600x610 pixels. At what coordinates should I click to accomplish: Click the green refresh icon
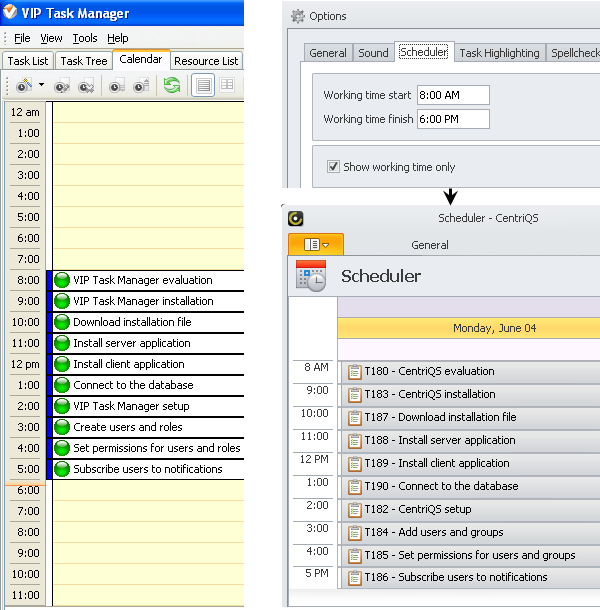tap(172, 86)
